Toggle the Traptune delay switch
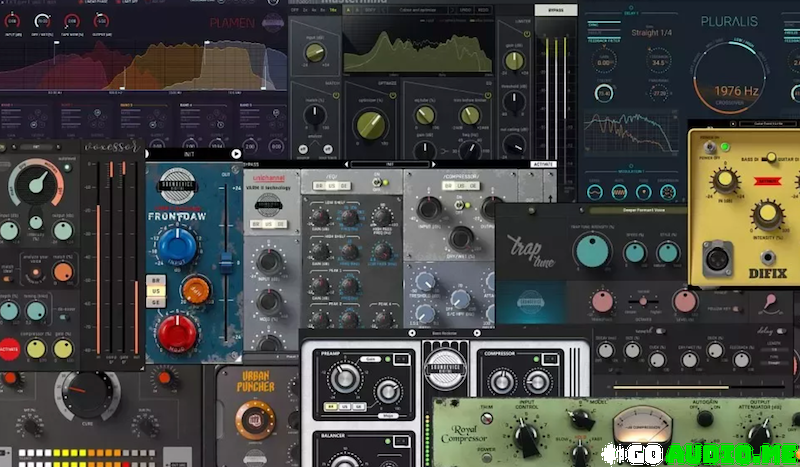Screen dimensions: 800x467 tap(781, 331)
